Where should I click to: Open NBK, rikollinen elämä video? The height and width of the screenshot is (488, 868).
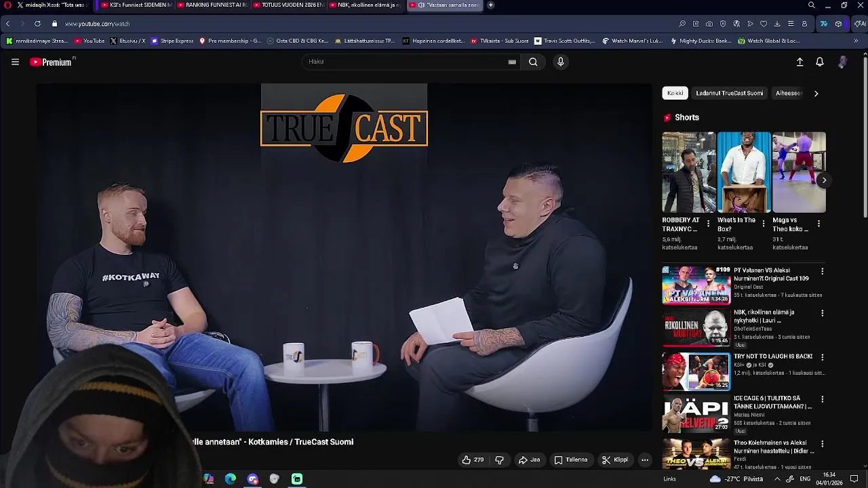[696, 328]
